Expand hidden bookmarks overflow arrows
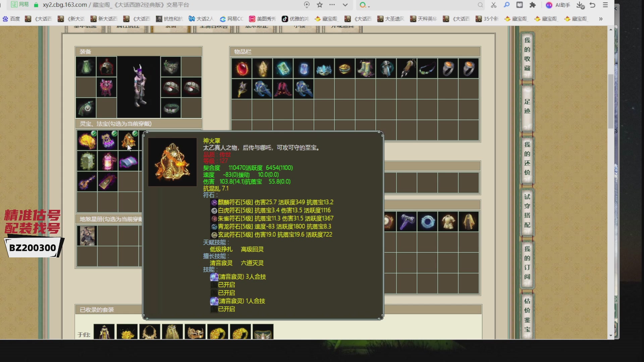 click(x=601, y=19)
